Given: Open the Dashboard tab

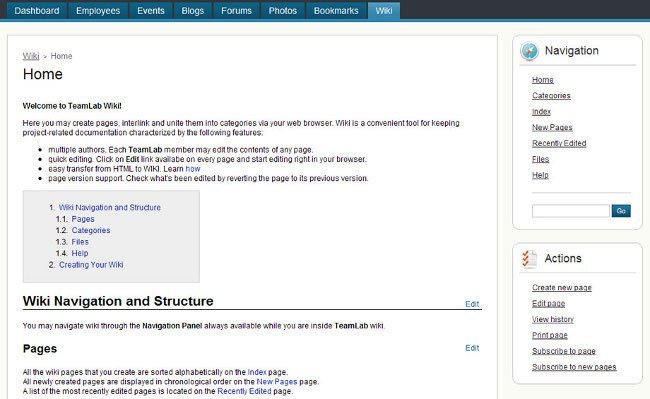Looking at the screenshot, I should tap(36, 11).
